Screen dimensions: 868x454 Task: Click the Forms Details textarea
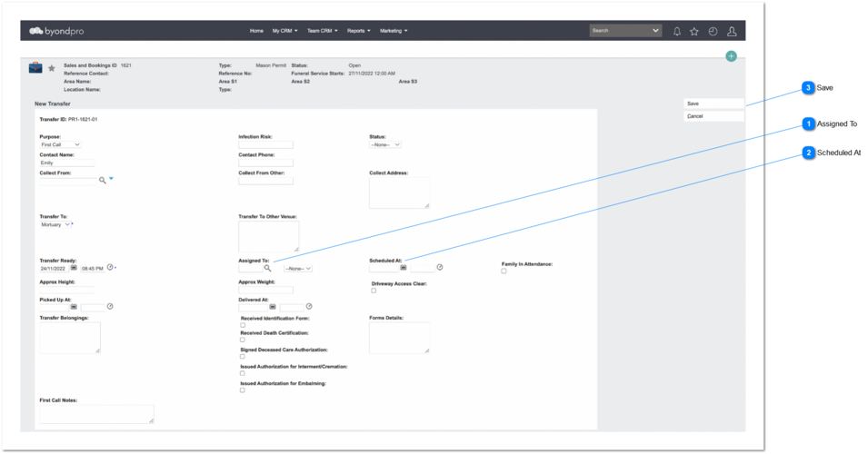400,337
